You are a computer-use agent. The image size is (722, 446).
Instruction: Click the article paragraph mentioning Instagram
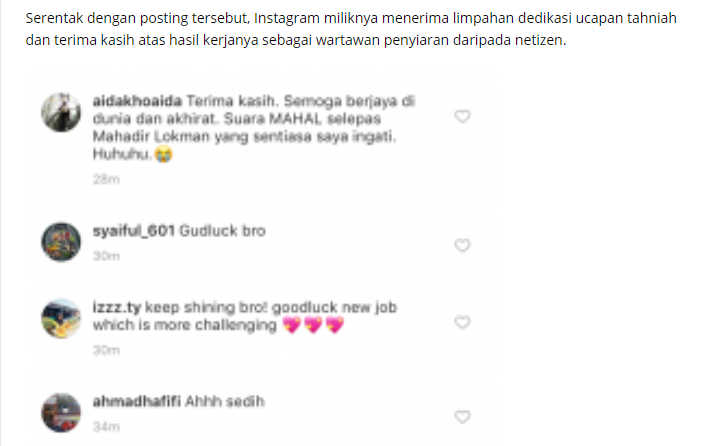[x=351, y=29]
